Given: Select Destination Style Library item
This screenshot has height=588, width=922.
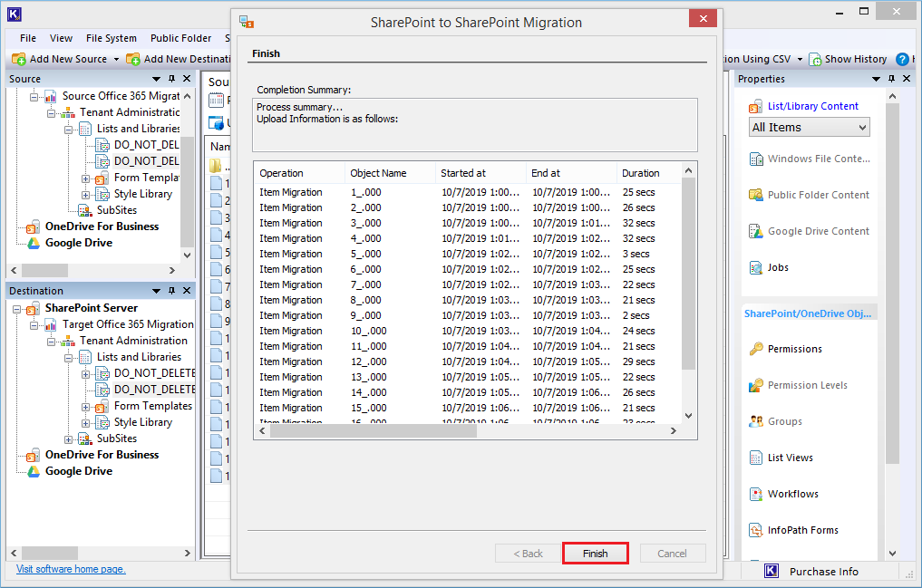Looking at the screenshot, I should (143, 422).
